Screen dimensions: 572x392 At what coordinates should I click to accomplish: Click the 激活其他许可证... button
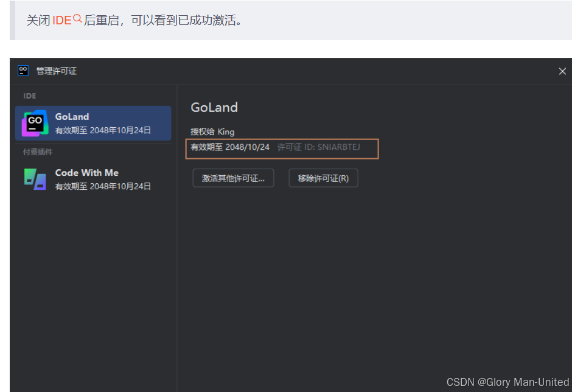233,178
